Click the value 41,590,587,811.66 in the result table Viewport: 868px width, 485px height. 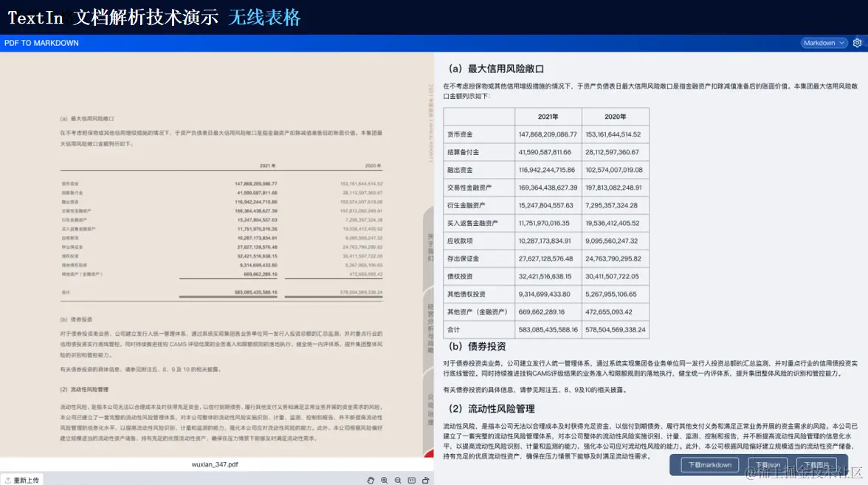pos(545,152)
